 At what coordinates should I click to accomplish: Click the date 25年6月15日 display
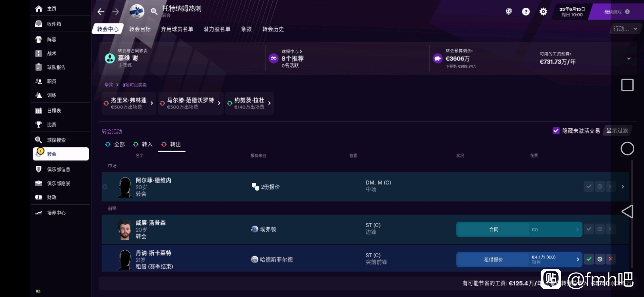click(x=572, y=9)
